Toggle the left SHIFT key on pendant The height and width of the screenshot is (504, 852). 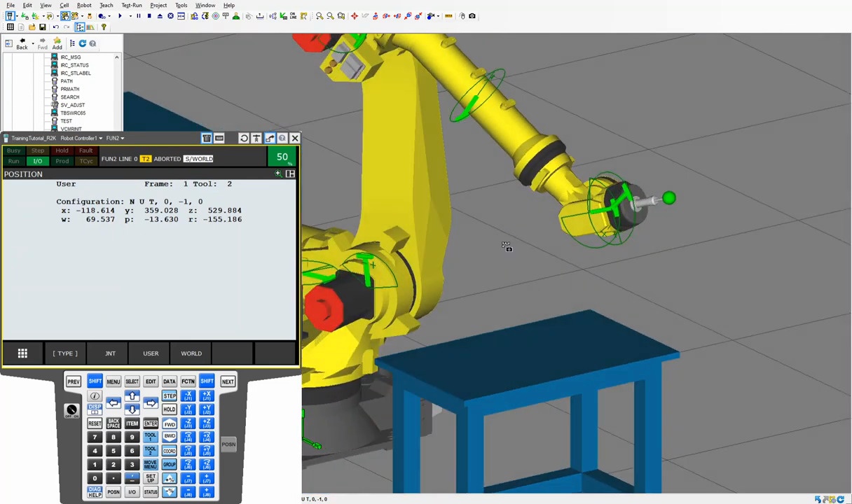click(95, 381)
